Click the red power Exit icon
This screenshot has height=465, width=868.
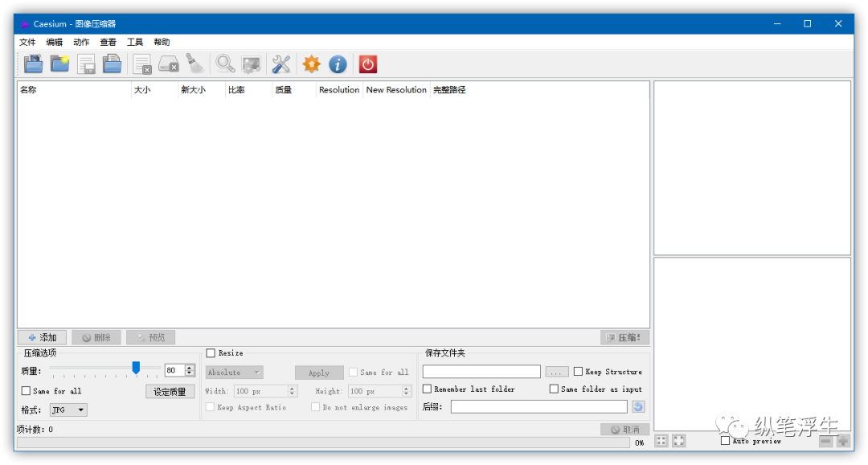(x=367, y=64)
